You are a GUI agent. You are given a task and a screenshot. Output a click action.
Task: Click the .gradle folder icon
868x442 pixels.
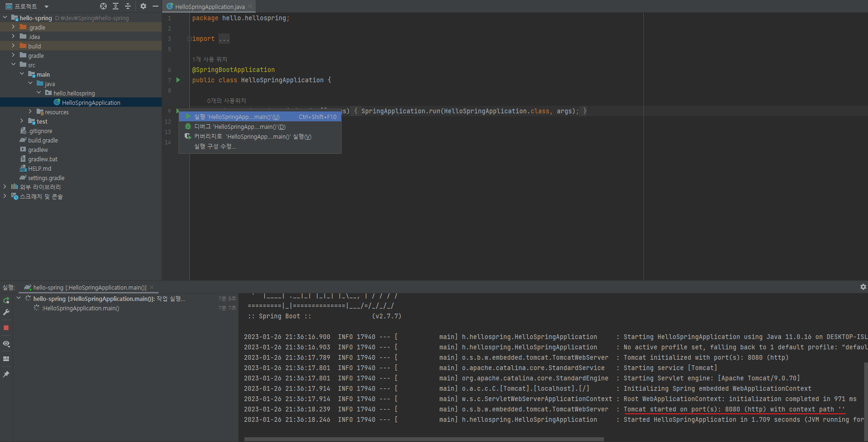pyautogui.click(x=23, y=27)
